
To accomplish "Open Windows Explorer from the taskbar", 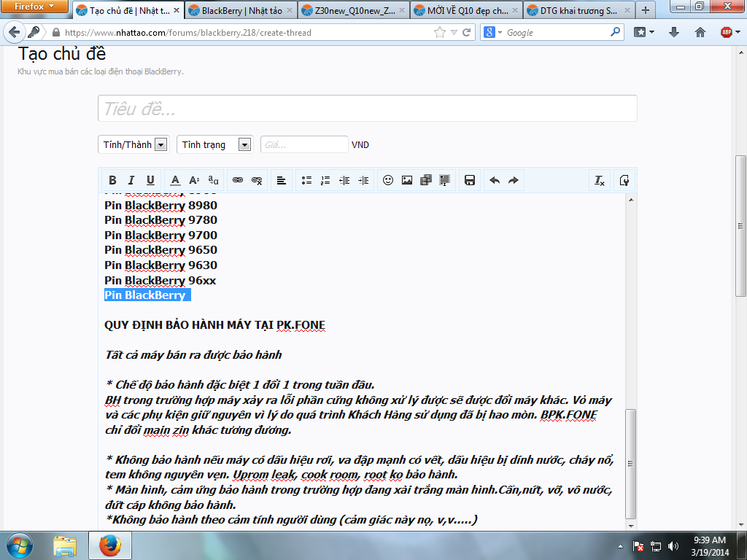I will click(65, 546).
